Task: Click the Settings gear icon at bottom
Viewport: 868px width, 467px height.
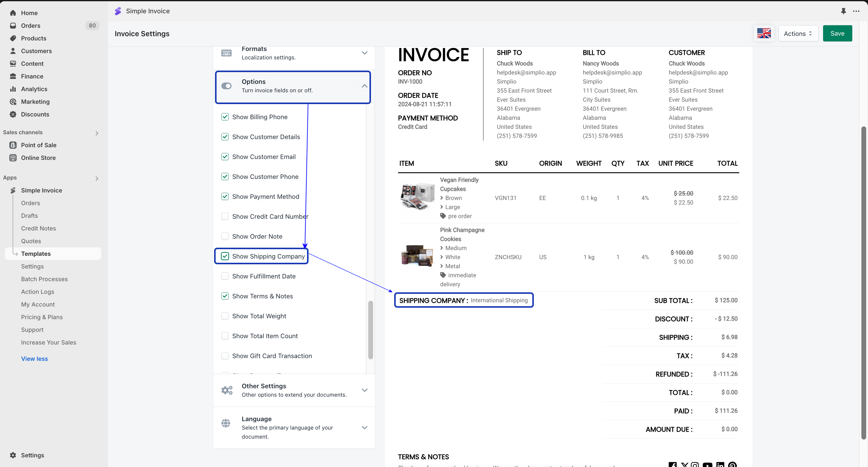Action: 13,455
